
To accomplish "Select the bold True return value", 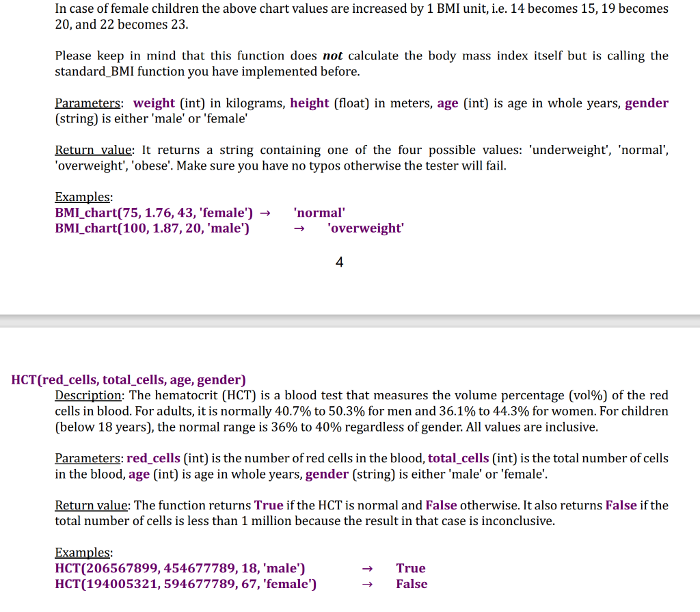I will click(267, 505).
